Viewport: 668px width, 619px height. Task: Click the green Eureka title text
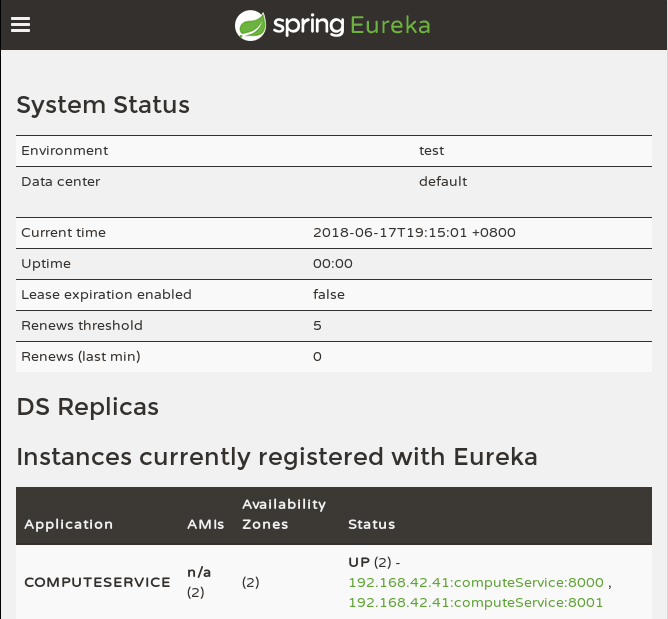pos(390,25)
